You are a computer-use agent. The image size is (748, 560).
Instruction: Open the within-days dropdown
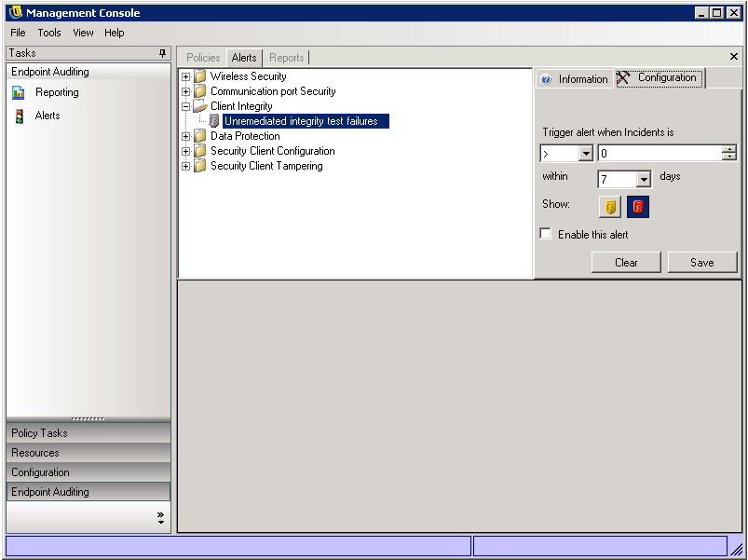tap(644, 179)
